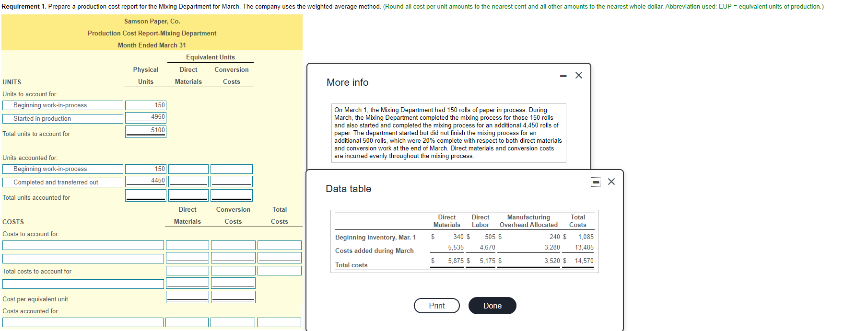Viewport: 868px width, 331px height.
Task: Minimize the More info dialog
Action: [x=563, y=76]
